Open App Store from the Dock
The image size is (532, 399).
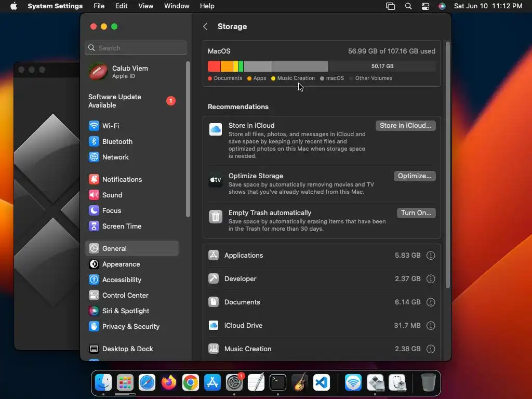212,383
